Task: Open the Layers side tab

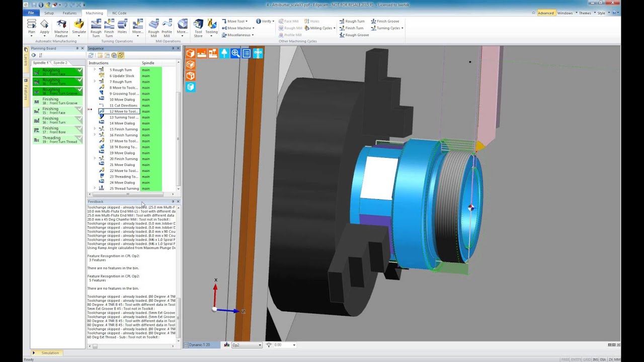Action: click(x=26, y=59)
